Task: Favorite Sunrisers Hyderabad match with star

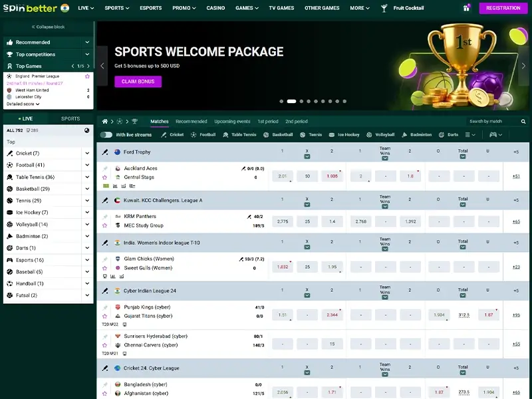Action: pyautogui.click(x=105, y=345)
